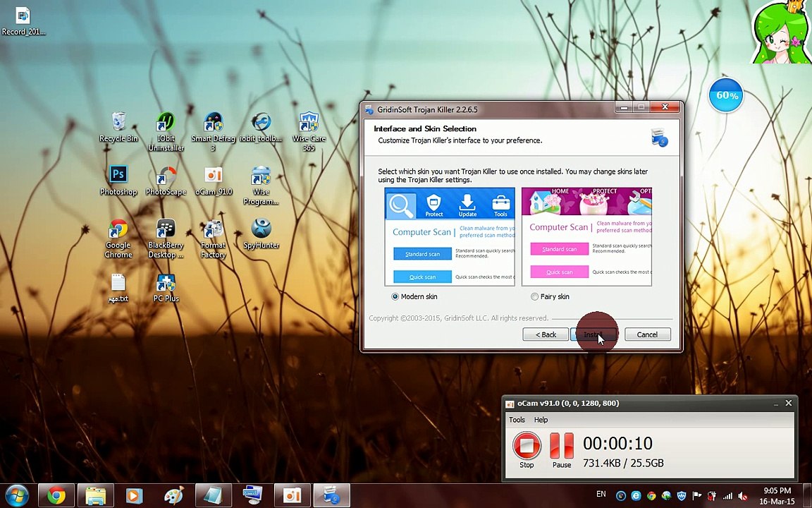Screen dimensions: 812x508
Task: Select Google Chrome desktop icon
Action: pos(118,238)
